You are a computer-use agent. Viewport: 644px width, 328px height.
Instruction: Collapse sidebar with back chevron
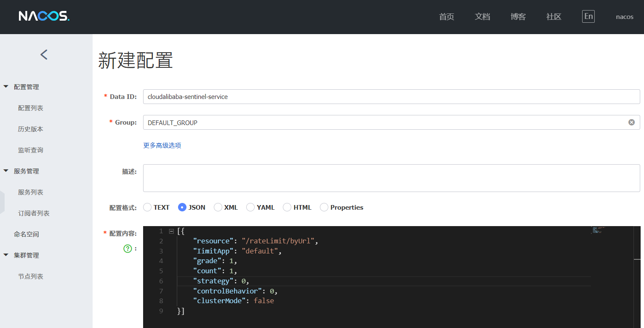point(44,54)
